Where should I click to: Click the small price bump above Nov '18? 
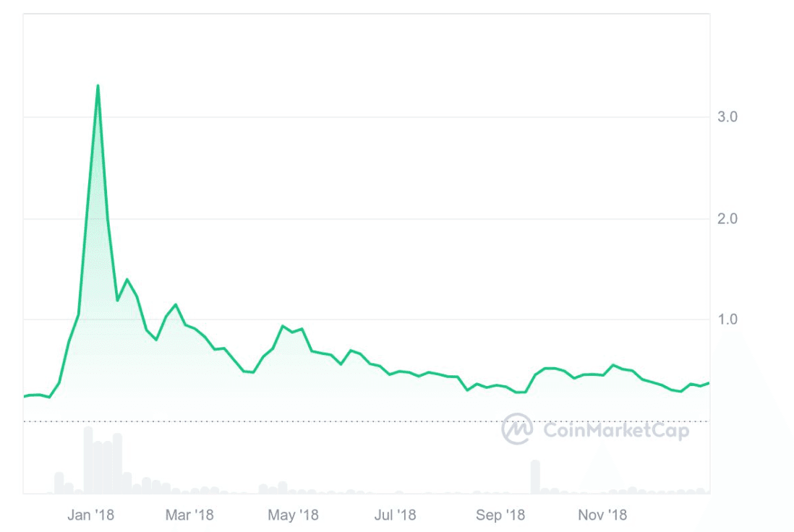613,365
